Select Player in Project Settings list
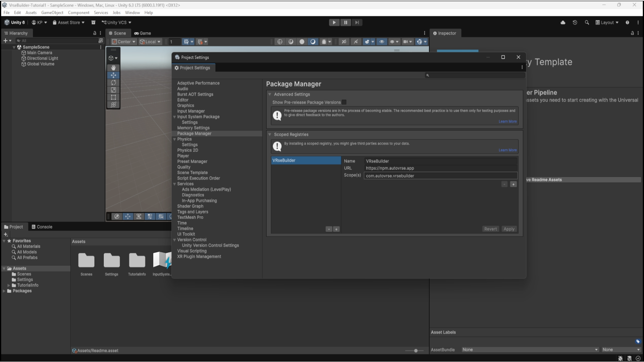 [x=183, y=156]
